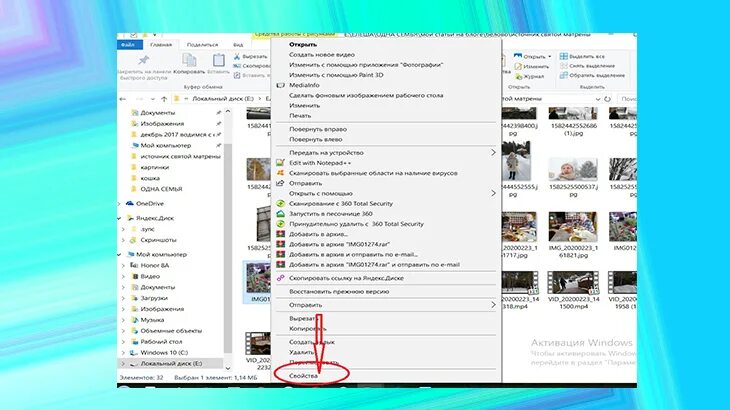Click the refresh icon by the address bar
Viewport: 730px width, 410px height.
pos(607,99)
